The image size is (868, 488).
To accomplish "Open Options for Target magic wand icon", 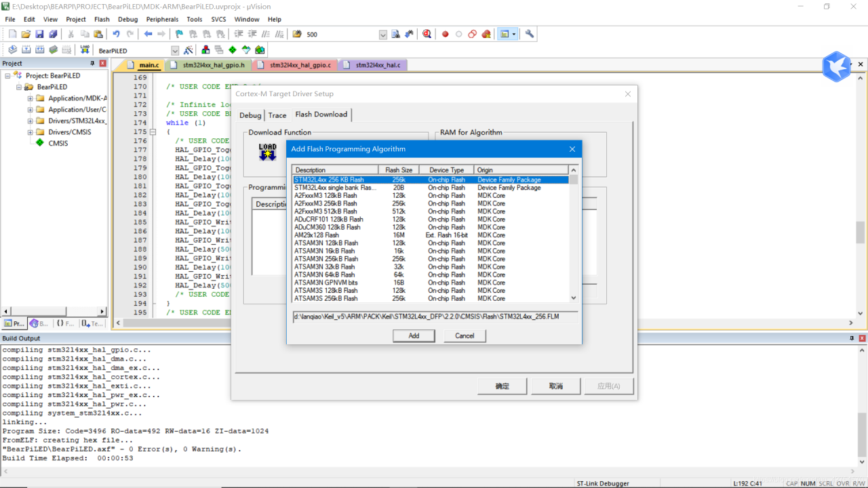I will [189, 50].
